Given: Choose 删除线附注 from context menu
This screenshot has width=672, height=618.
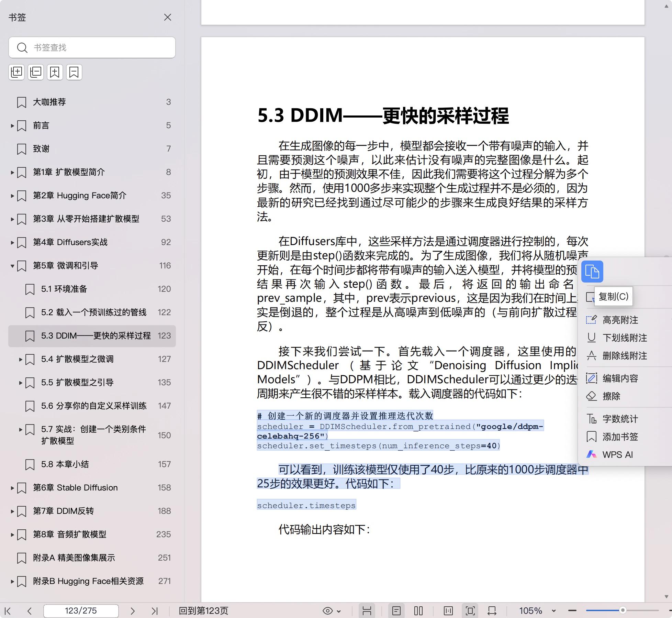Looking at the screenshot, I should 625,356.
